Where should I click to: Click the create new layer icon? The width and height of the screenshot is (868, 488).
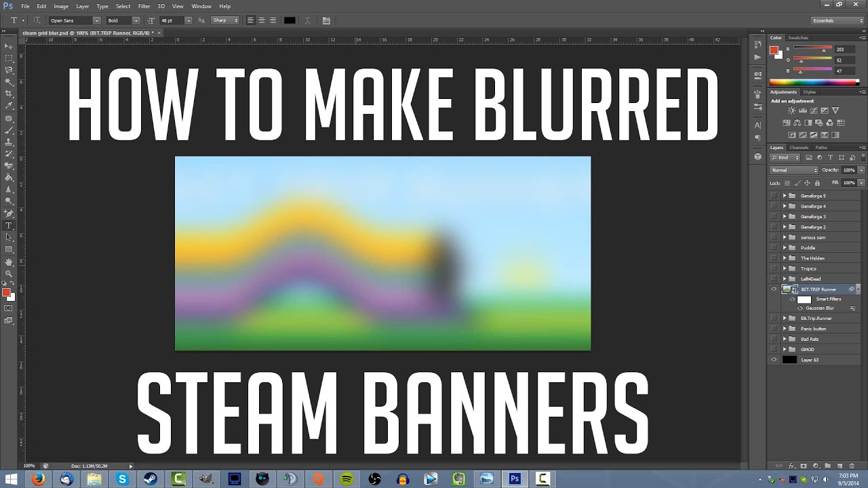[840, 466]
